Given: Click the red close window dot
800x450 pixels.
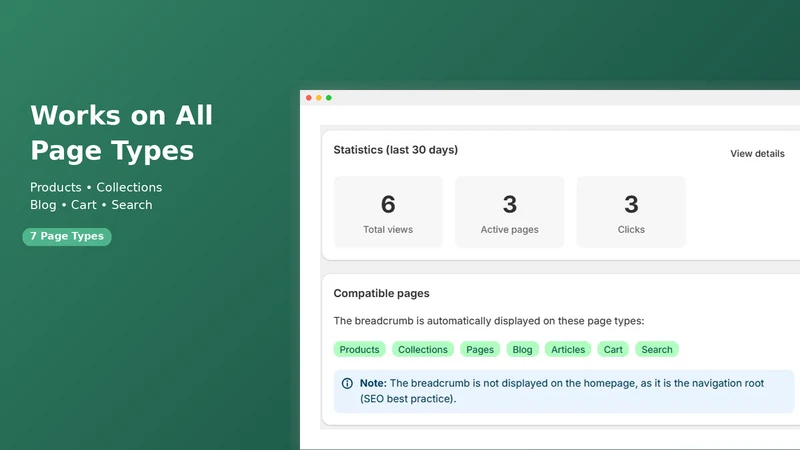Looking at the screenshot, I should tap(309, 97).
